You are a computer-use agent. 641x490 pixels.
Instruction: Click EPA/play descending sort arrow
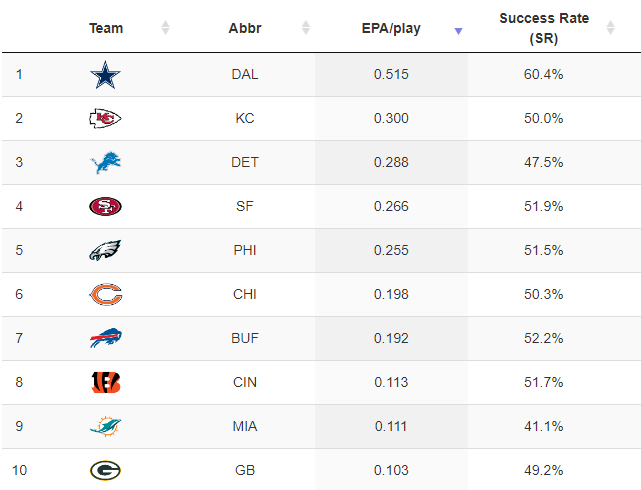[x=458, y=31]
